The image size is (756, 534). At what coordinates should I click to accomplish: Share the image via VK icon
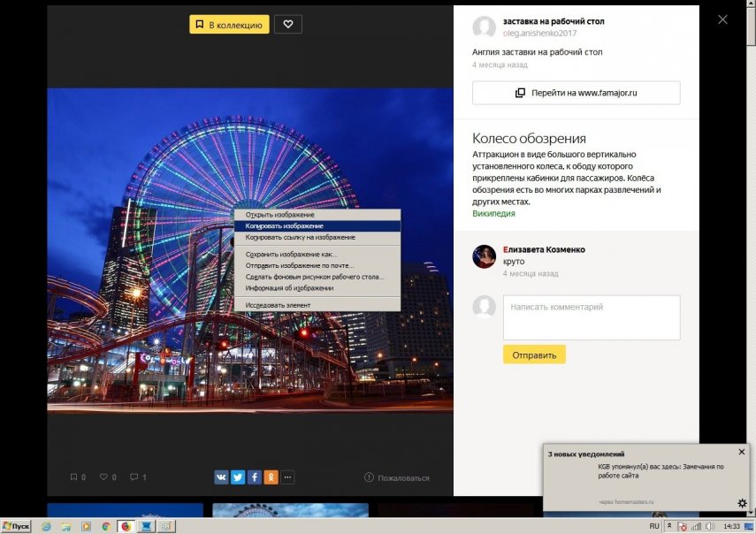221,477
